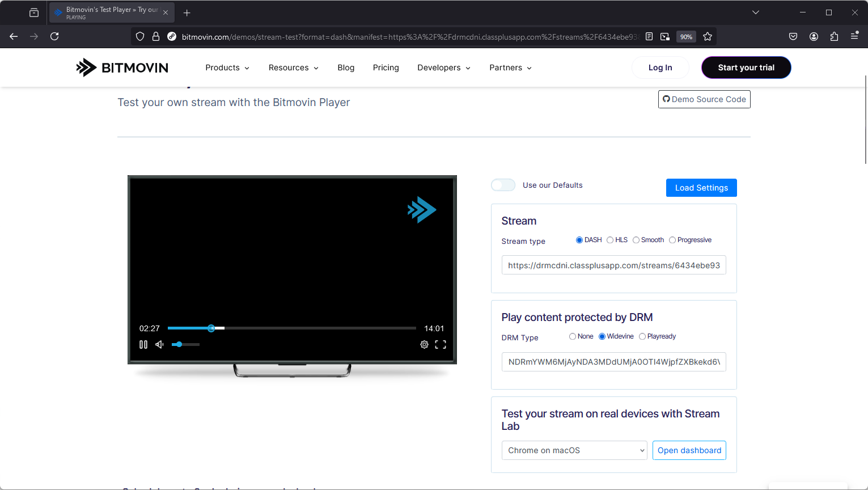Open player settings gear icon
This screenshot has height=490, width=868.
pyautogui.click(x=424, y=344)
